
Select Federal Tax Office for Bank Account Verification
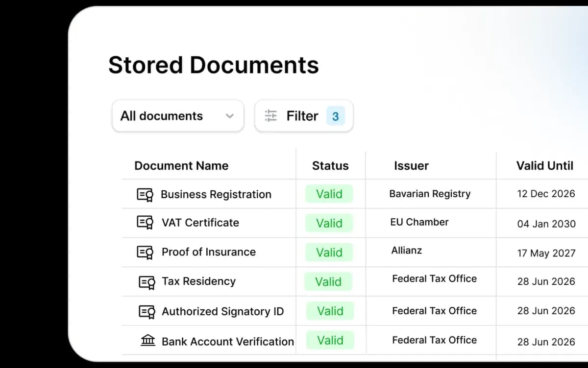(x=435, y=340)
